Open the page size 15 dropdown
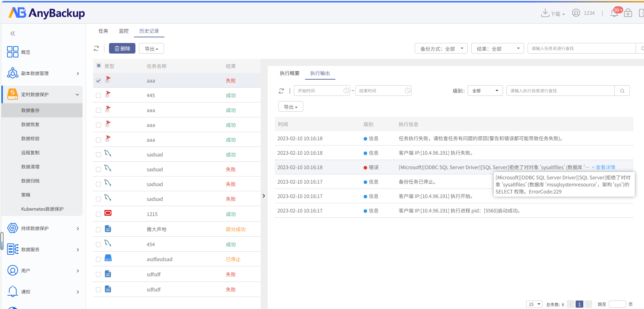644x309 pixels. pos(534,304)
